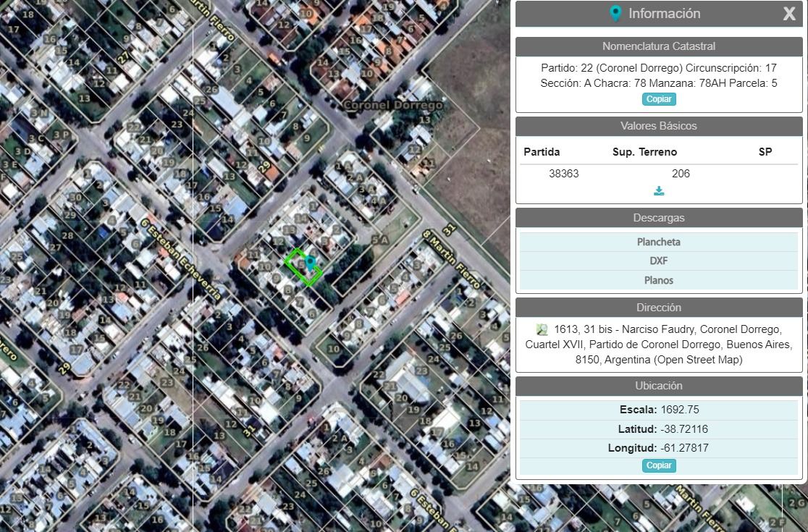Screen dimensions: 808x532
Task: Click the green highlighted parcel on the map
Action: pyautogui.click(x=303, y=267)
